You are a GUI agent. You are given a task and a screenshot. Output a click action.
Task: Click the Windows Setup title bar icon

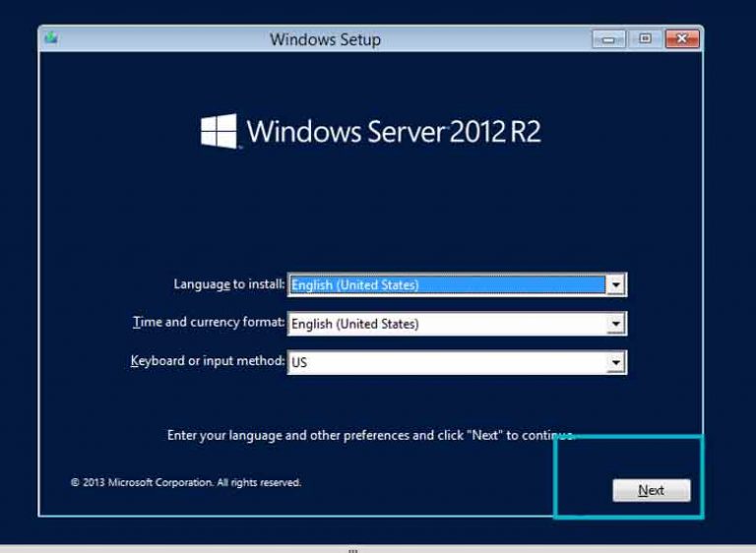click(51, 38)
